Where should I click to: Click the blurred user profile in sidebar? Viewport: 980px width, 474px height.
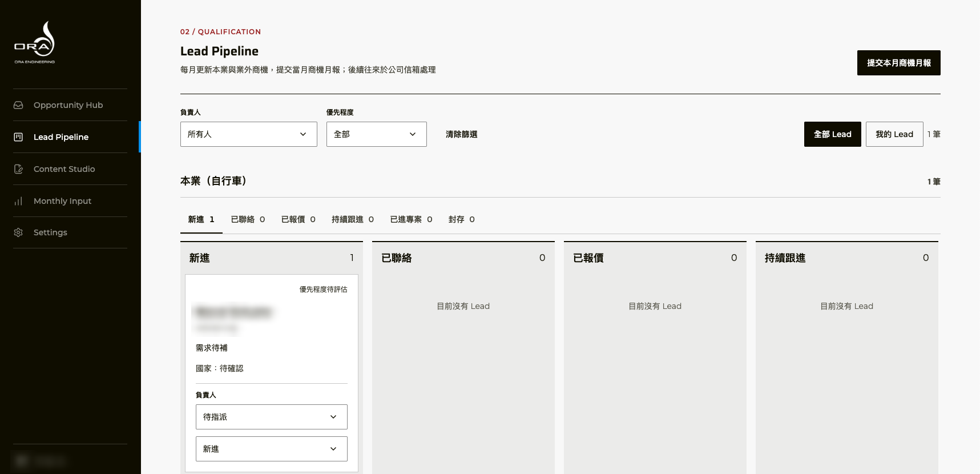tap(40, 460)
